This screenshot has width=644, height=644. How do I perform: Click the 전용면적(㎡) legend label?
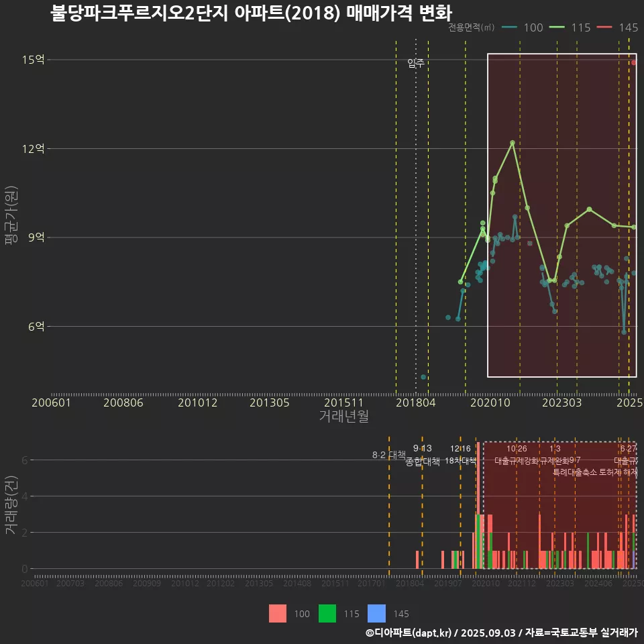471,28
